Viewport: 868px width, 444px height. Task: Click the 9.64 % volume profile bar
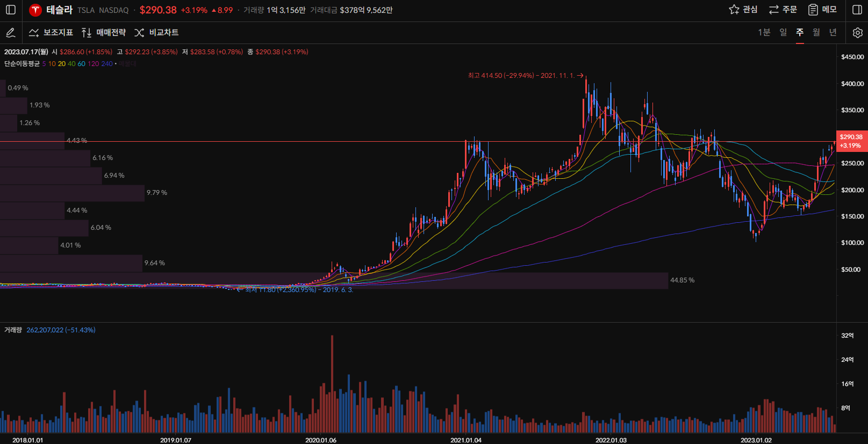coord(71,263)
